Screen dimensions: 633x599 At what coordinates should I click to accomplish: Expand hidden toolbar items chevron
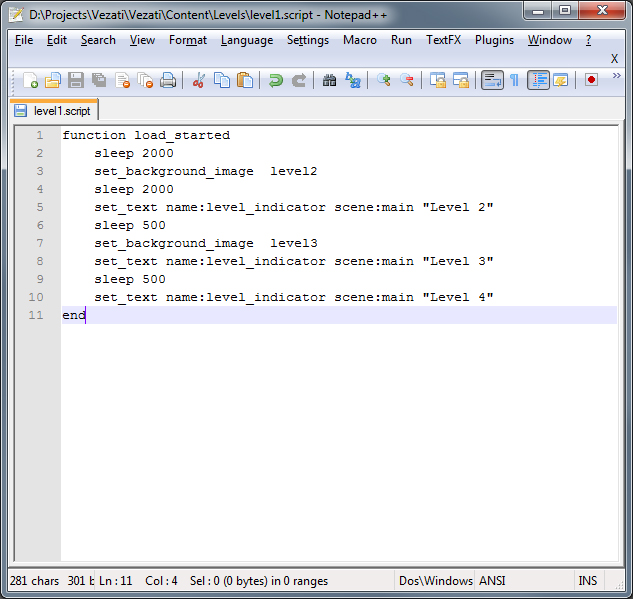pos(616,76)
